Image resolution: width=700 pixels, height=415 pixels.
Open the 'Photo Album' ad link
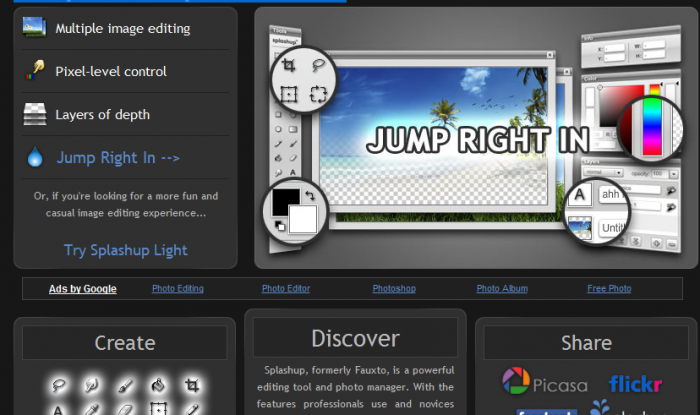click(502, 289)
